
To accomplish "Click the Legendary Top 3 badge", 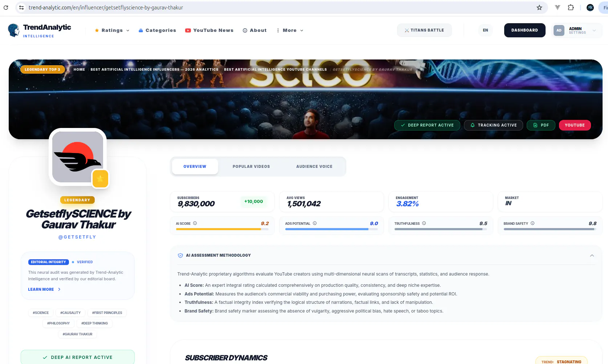I will tap(42, 70).
